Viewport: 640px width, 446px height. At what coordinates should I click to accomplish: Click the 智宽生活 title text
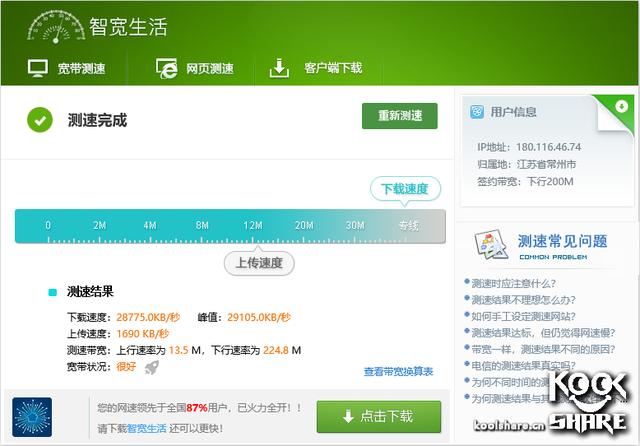128,27
